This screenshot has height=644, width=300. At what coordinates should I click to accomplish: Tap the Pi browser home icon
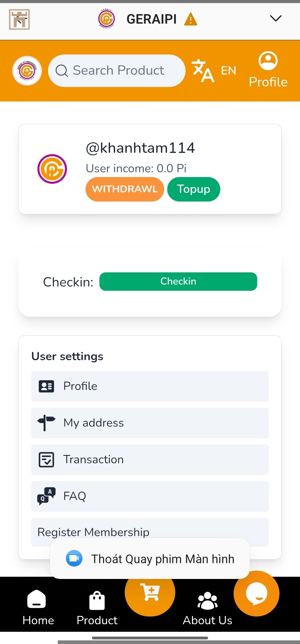tap(19, 19)
